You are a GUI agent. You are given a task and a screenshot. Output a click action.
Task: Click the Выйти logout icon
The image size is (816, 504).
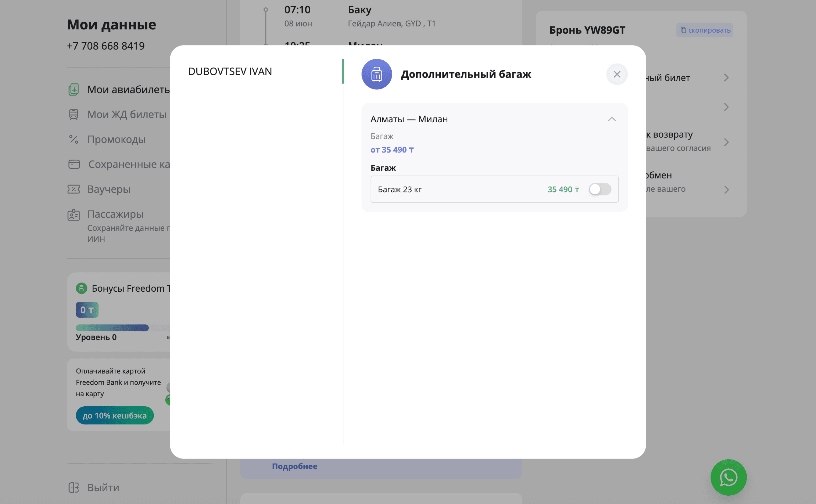point(74,487)
